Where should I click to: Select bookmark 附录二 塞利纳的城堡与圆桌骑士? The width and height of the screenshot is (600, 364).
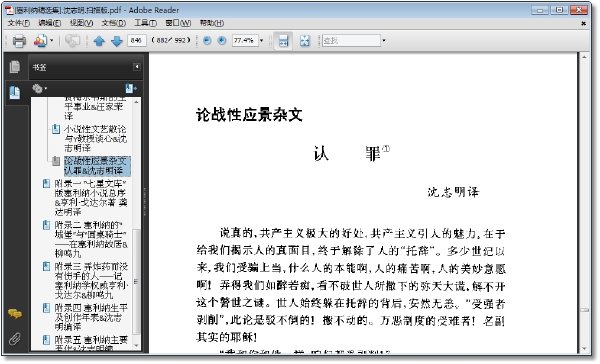pos(91,239)
